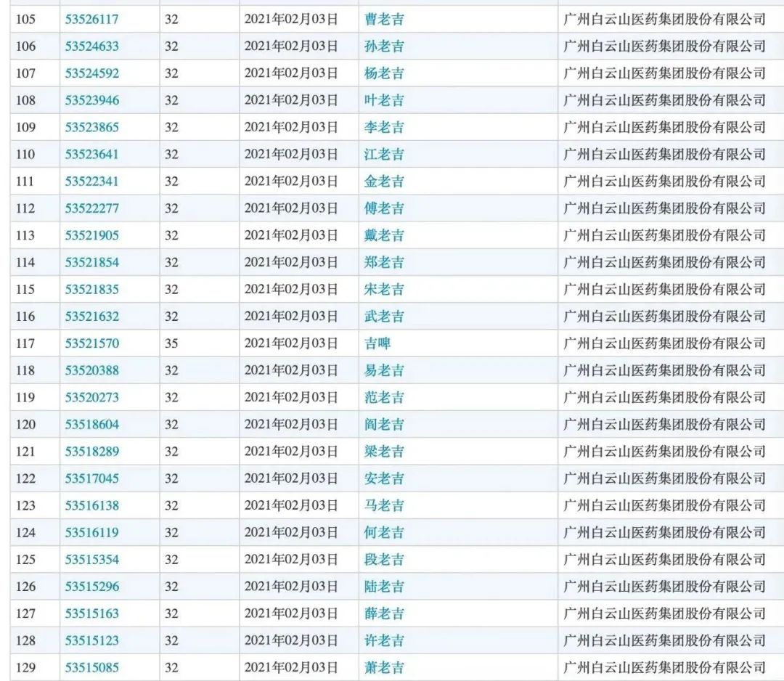View the 傅老吉 trademark
Image resolution: width=784 pixels, height=681 pixels.
384,208
